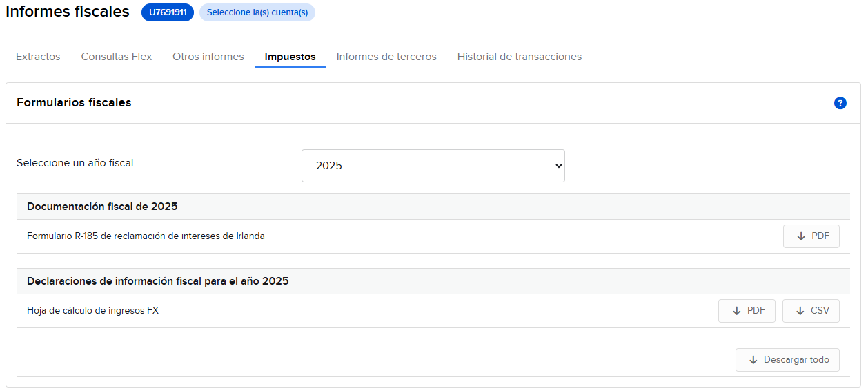The width and height of the screenshot is (868, 391).
Task: Click the Declaraciones de información fiscal header
Action: pyautogui.click(x=157, y=281)
